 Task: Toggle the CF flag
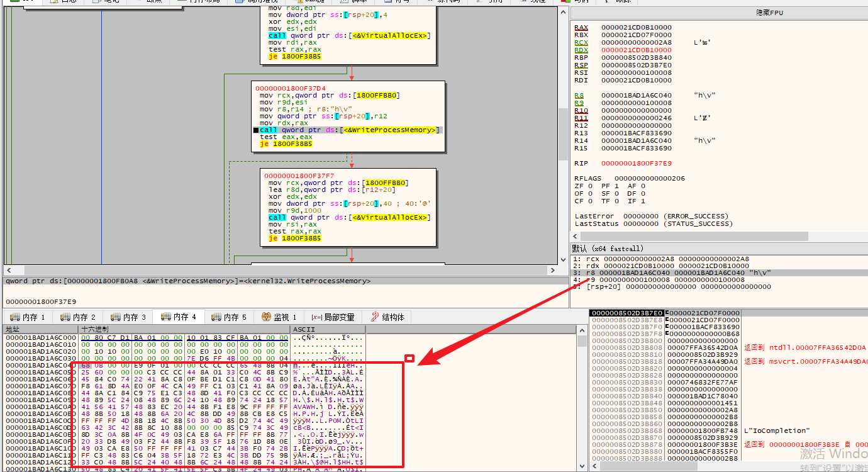(x=582, y=201)
